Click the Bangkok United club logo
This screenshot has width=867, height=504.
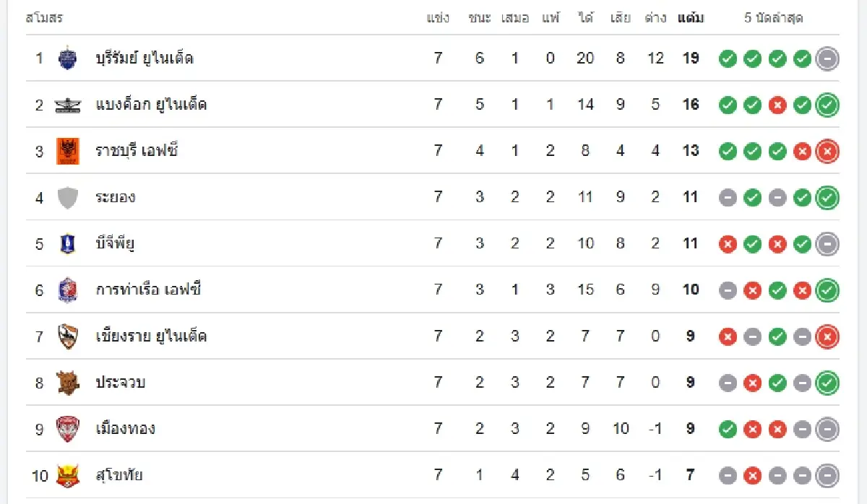click(x=67, y=105)
